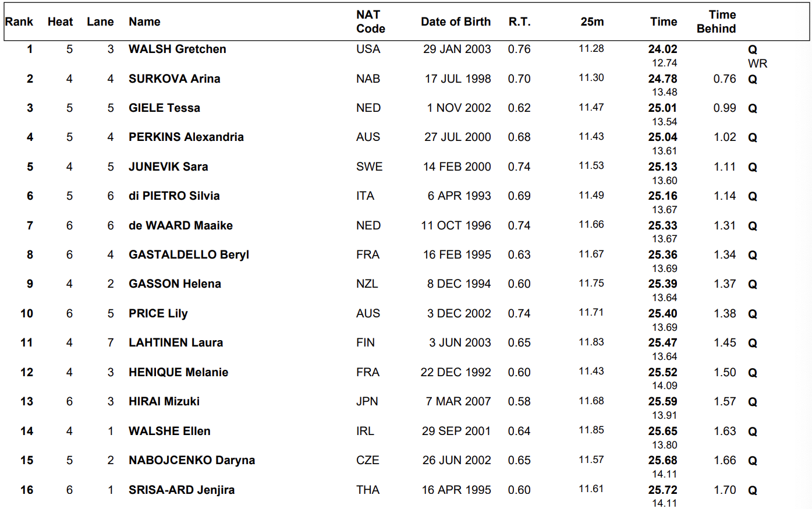This screenshot has height=509, width=812.
Task: Click the R.T. column header
Action: (x=519, y=22)
